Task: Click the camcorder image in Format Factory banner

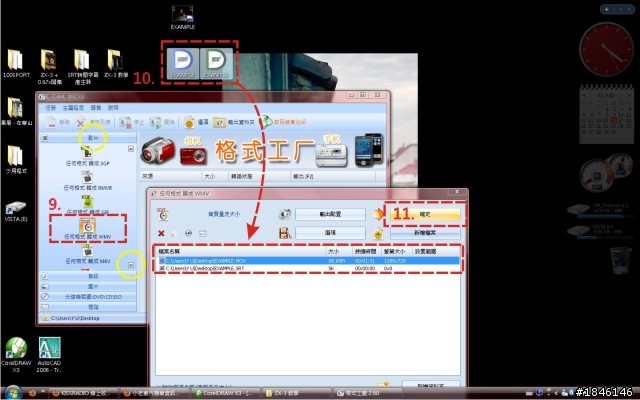Action: pos(158,150)
